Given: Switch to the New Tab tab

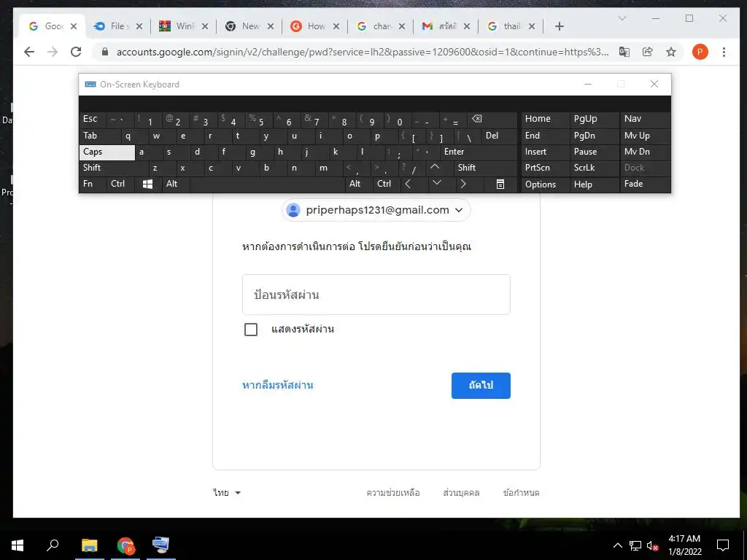Looking at the screenshot, I should click(x=249, y=26).
